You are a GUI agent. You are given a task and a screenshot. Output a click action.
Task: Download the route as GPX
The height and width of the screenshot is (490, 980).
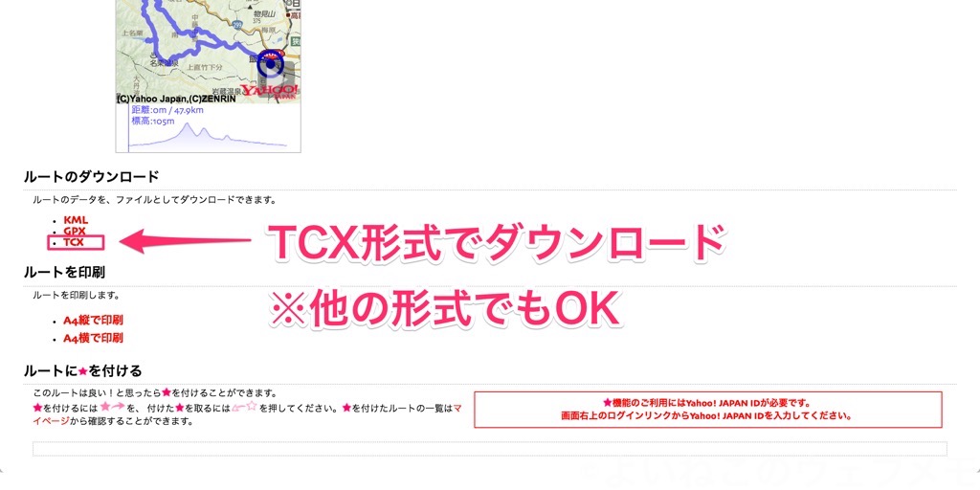(x=75, y=232)
